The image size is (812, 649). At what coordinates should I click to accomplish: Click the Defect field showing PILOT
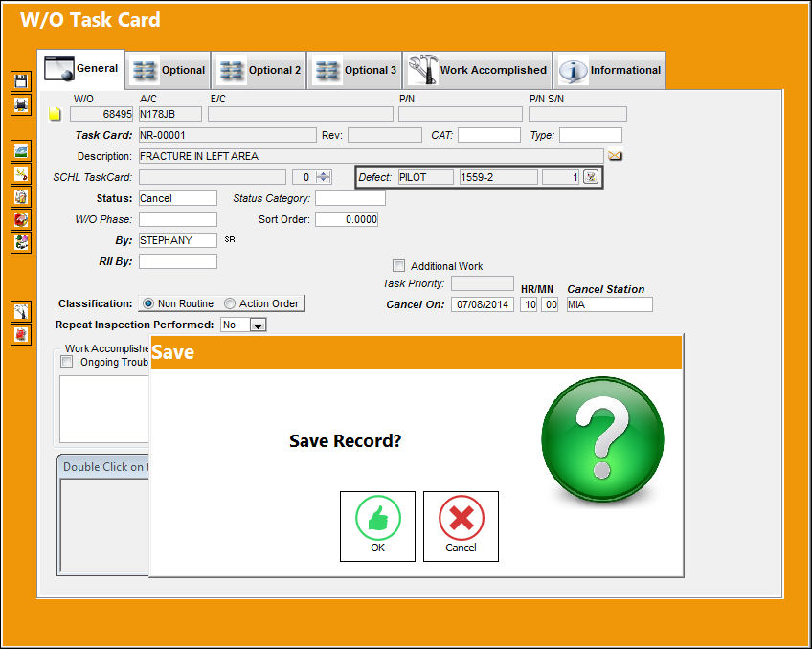[426, 177]
